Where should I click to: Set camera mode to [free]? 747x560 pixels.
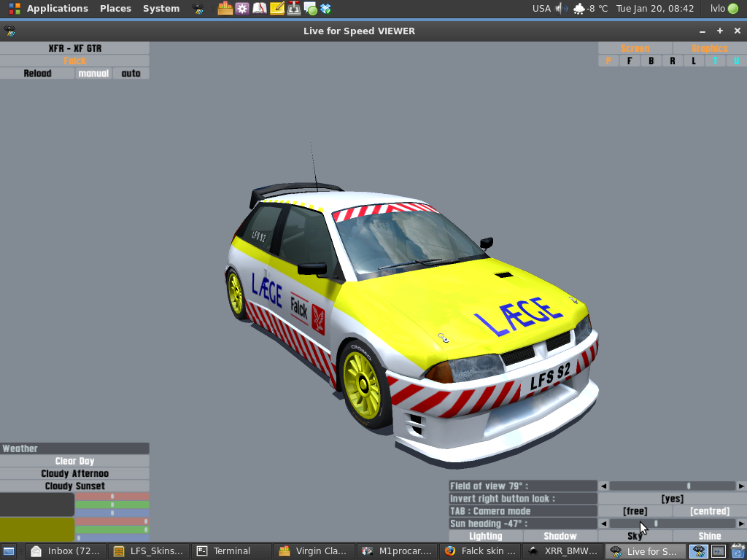(x=635, y=511)
